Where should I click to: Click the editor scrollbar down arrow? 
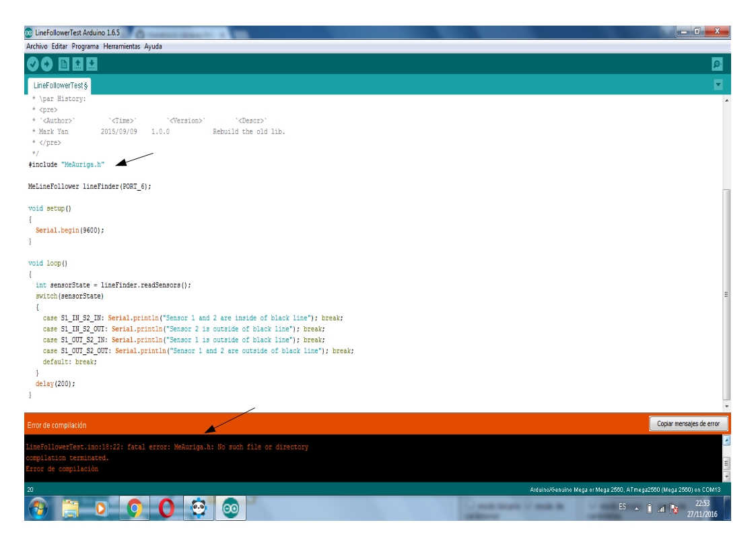tap(726, 406)
